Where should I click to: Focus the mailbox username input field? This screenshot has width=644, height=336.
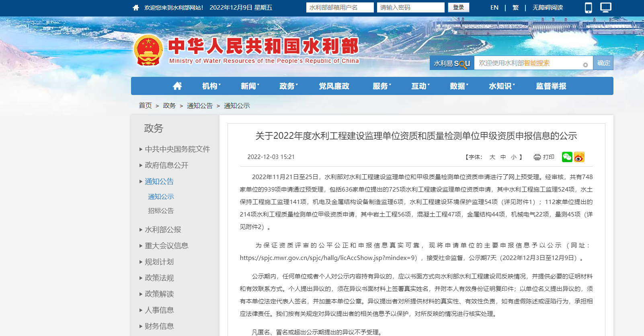(x=340, y=8)
